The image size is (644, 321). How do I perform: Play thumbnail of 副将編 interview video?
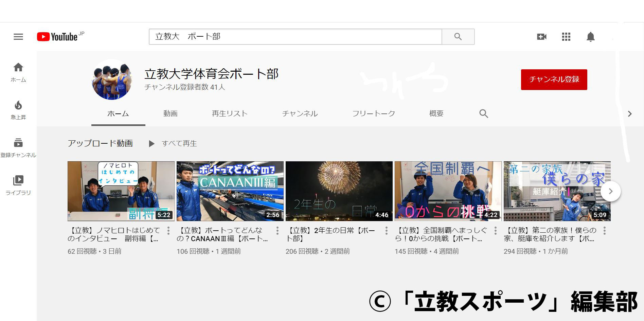click(121, 191)
